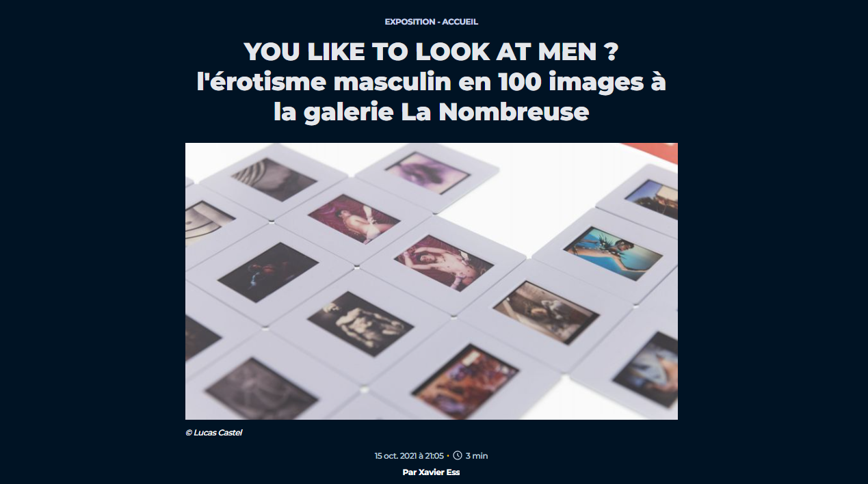Click the "3 min" reading time label

pyautogui.click(x=477, y=456)
